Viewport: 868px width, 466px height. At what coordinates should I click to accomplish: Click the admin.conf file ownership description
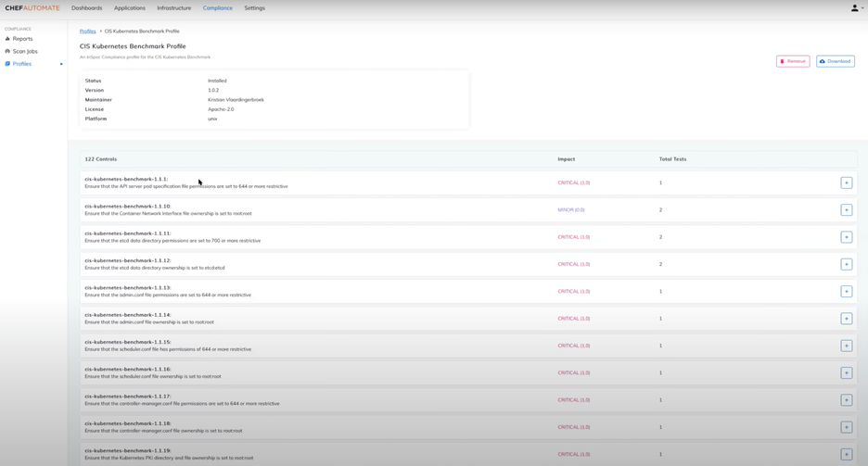coord(149,322)
